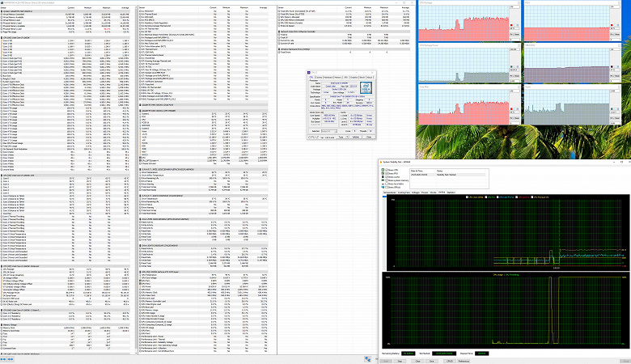Viewport: 631px width, 364px height.
Task: Click the Stress CPU chip icon in AIDA64
Action: pos(383,170)
